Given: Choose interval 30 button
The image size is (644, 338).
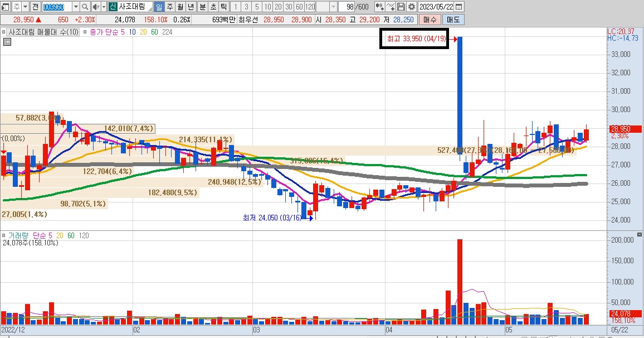Looking at the screenshot, I should coord(289,7).
